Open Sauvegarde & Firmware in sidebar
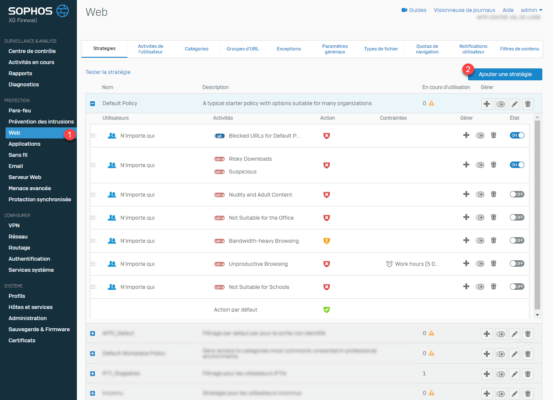The height and width of the screenshot is (400, 553). pyautogui.click(x=39, y=329)
